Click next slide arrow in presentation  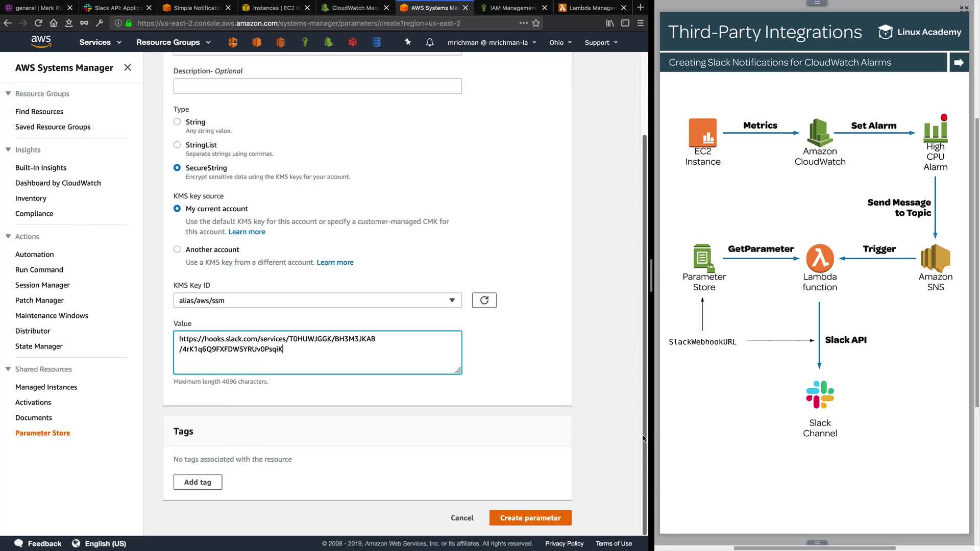coord(959,62)
